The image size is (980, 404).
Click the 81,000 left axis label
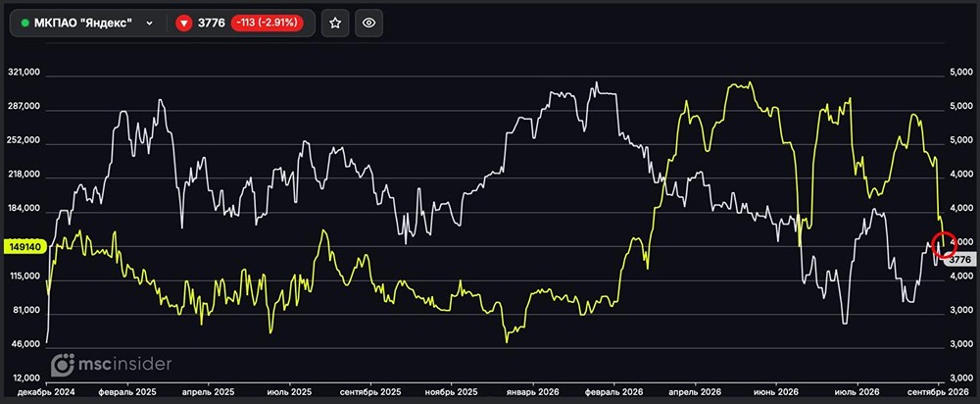coord(26,310)
